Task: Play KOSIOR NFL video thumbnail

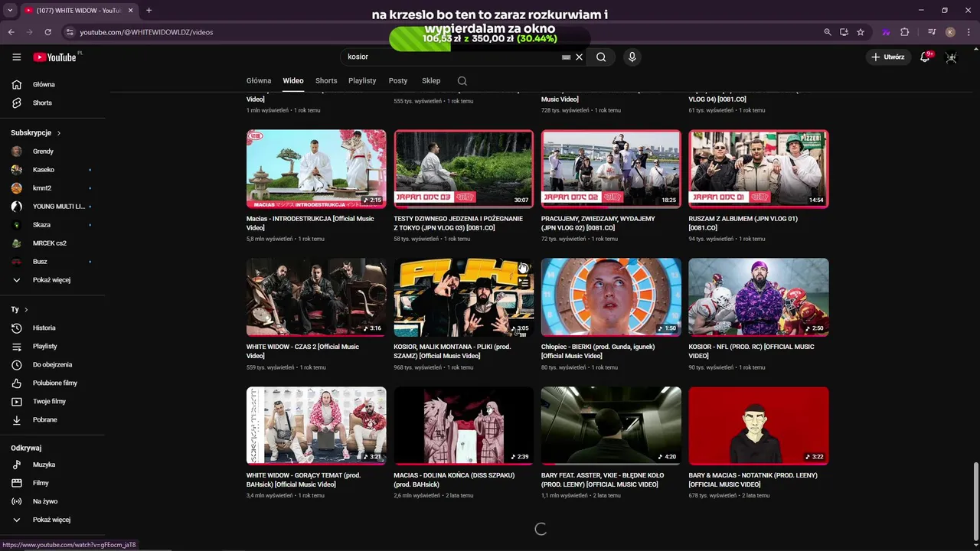Action: [759, 297]
